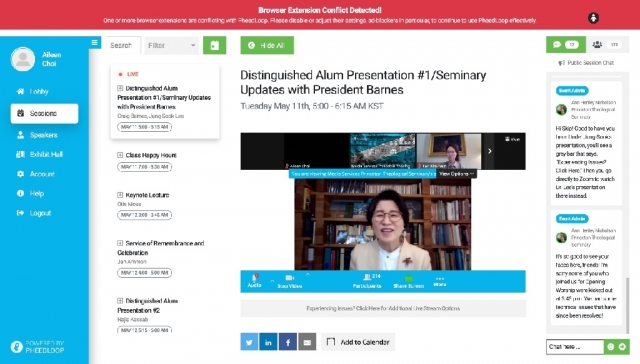This screenshot has width=640, height=364.
Task: Open the public session chat icon
Action: [566, 44]
